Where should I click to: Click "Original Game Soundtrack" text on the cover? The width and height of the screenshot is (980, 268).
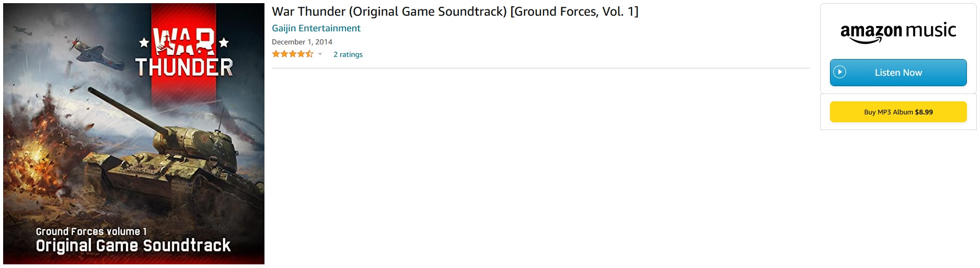133,246
